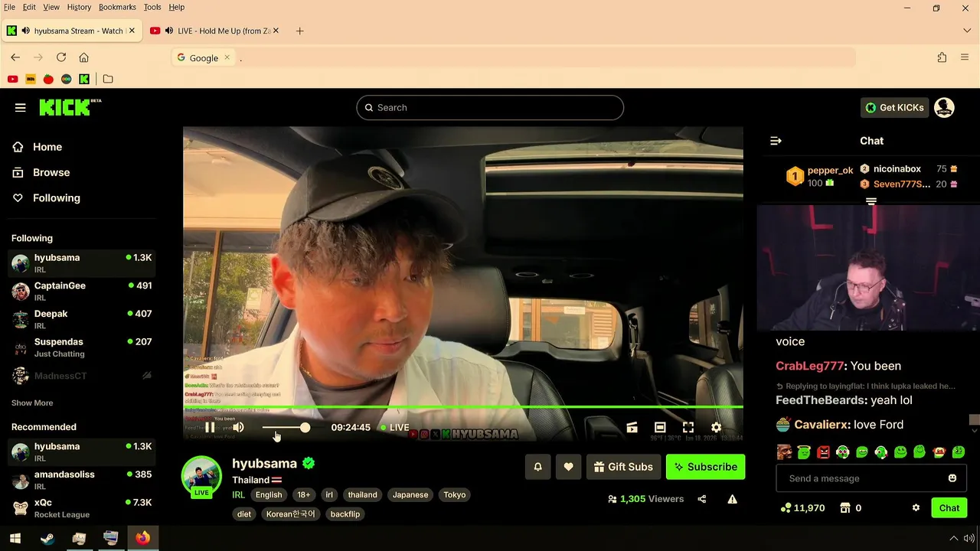Open a new browser tab
The image size is (980, 551).
pyautogui.click(x=300, y=31)
